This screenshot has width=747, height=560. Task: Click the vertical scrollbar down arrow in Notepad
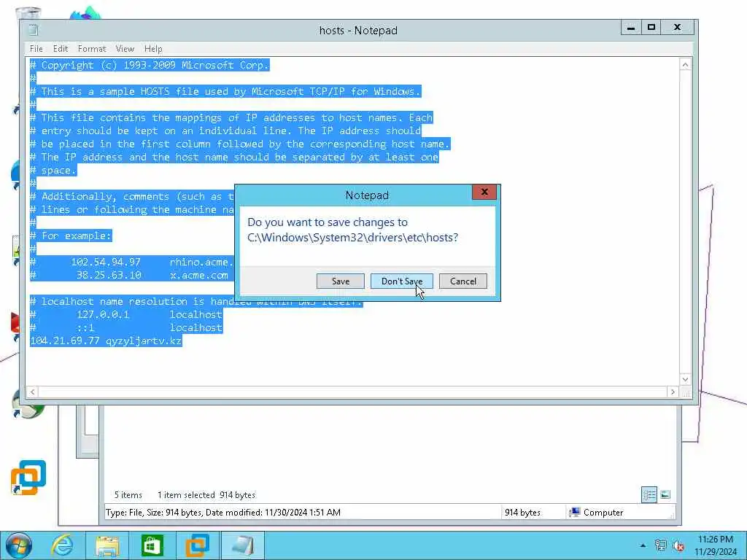click(685, 379)
